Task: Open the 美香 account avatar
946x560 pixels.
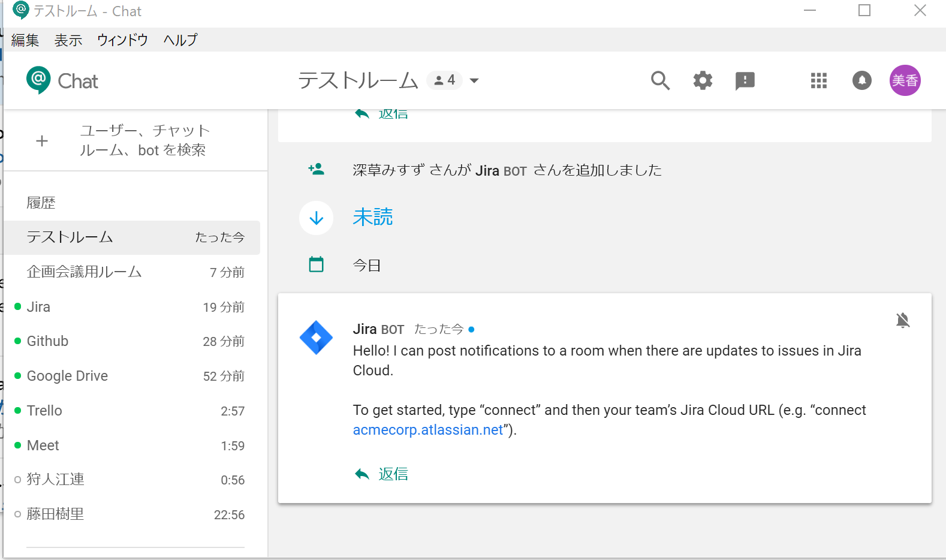Action: pyautogui.click(x=904, y=80)
